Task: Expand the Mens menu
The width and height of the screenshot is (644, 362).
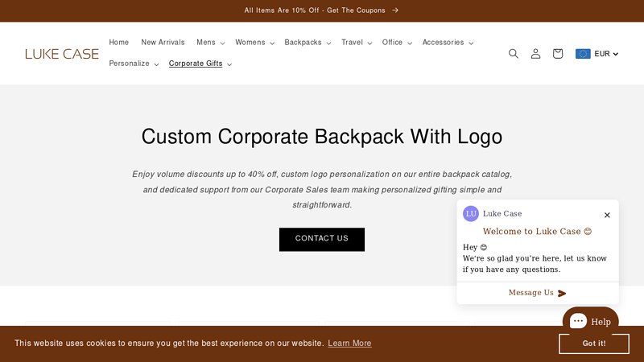Action: 210,43
